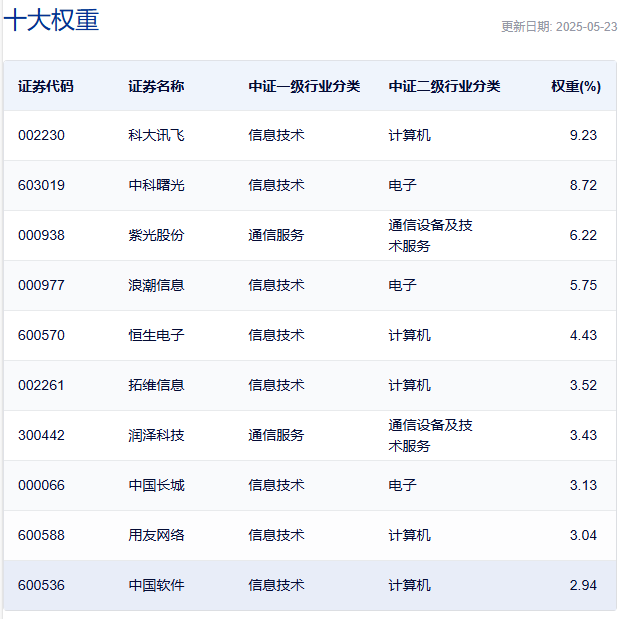622x619 pixels.
Task: Click weight value 3.43
Action: pos(583,435)
